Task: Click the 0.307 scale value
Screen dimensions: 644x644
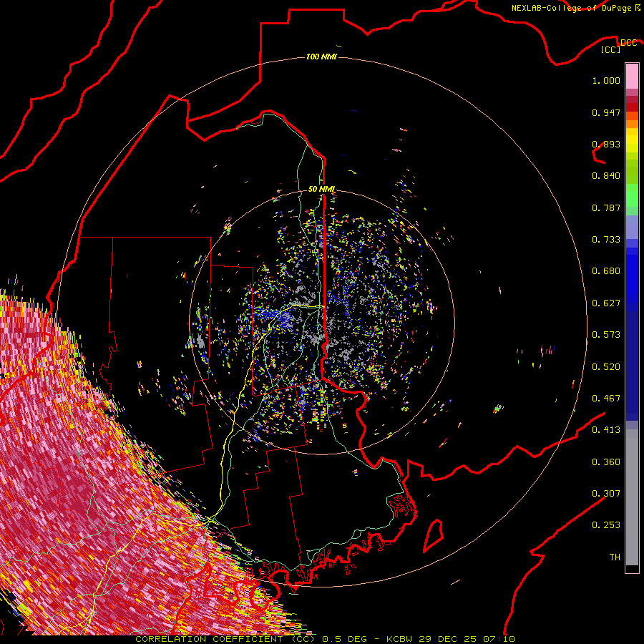Action: pyautogui.click(x=606, y=494)
